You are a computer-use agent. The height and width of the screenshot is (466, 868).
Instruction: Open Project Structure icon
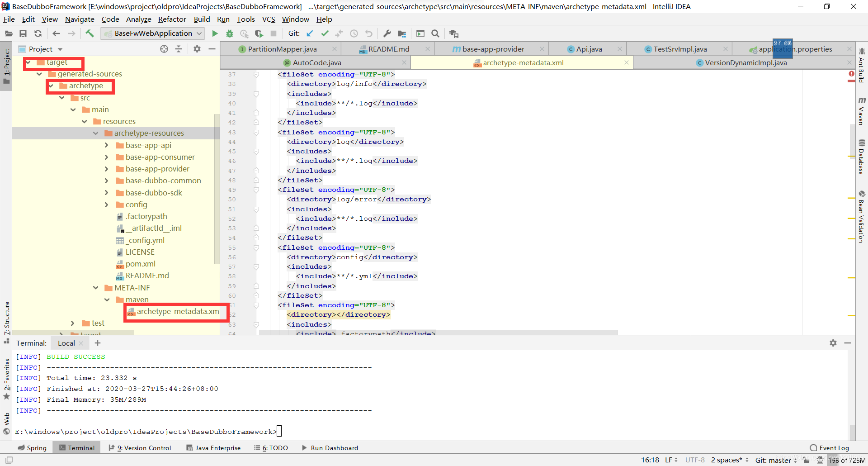pyautogui.click(x=402, y=33)
